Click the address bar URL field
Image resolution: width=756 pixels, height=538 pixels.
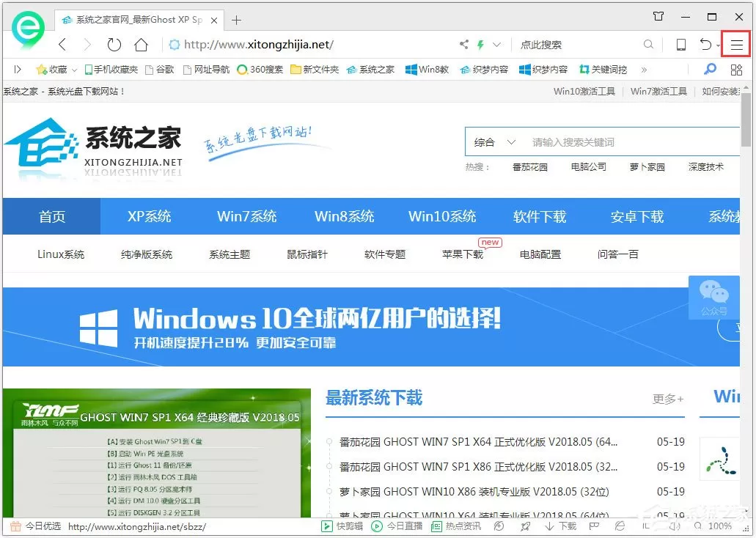coord(309,45)
